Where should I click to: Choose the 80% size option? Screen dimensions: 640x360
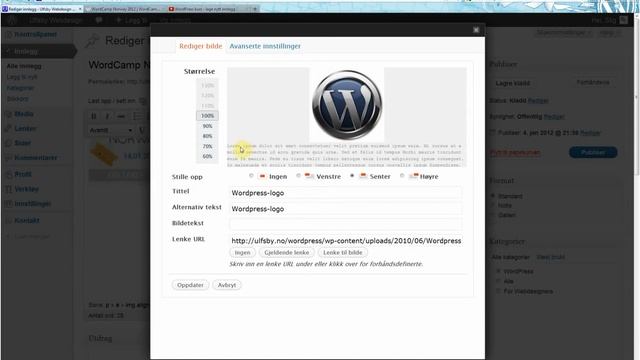207,136
